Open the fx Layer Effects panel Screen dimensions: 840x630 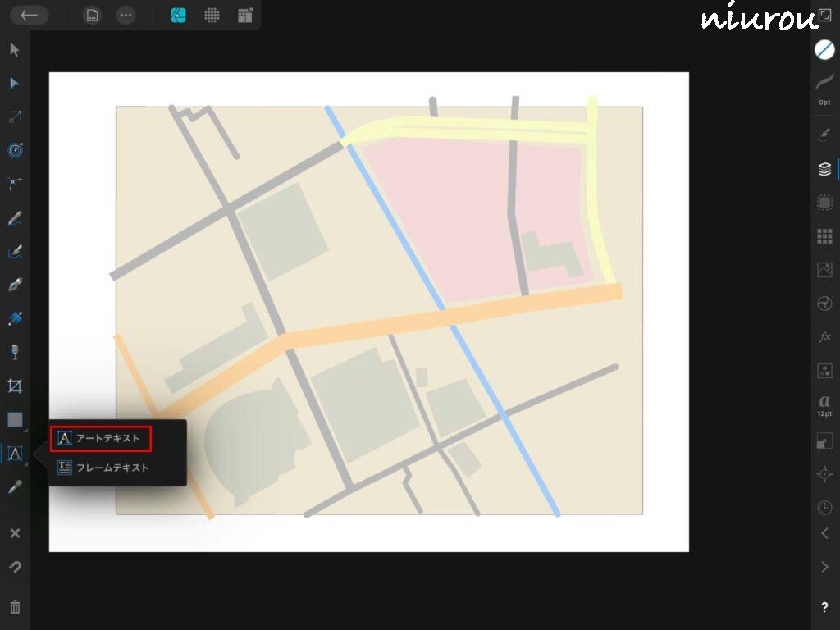824,337
